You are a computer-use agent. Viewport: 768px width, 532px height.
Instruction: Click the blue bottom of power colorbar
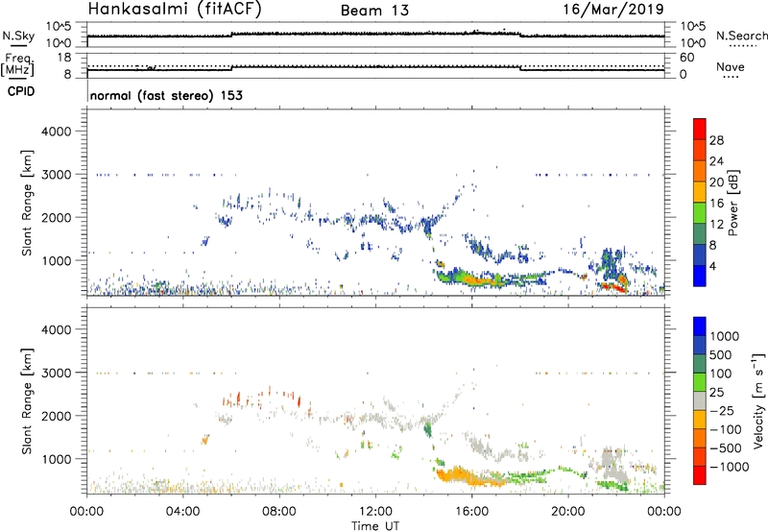700,276
